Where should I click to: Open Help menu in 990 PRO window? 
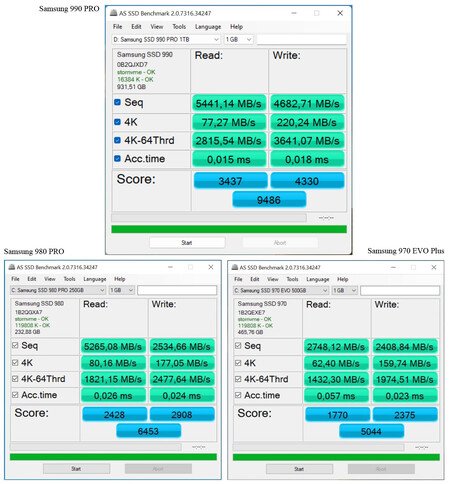(x=236, y=27)
